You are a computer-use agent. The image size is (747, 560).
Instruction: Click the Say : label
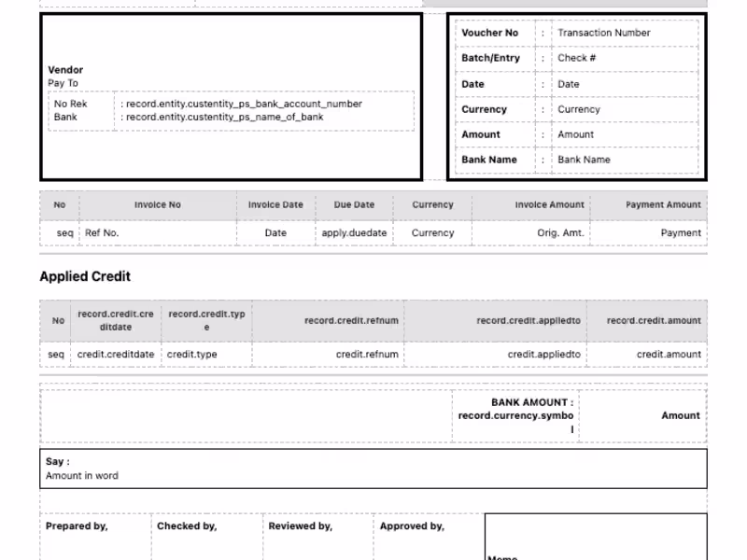58,462
